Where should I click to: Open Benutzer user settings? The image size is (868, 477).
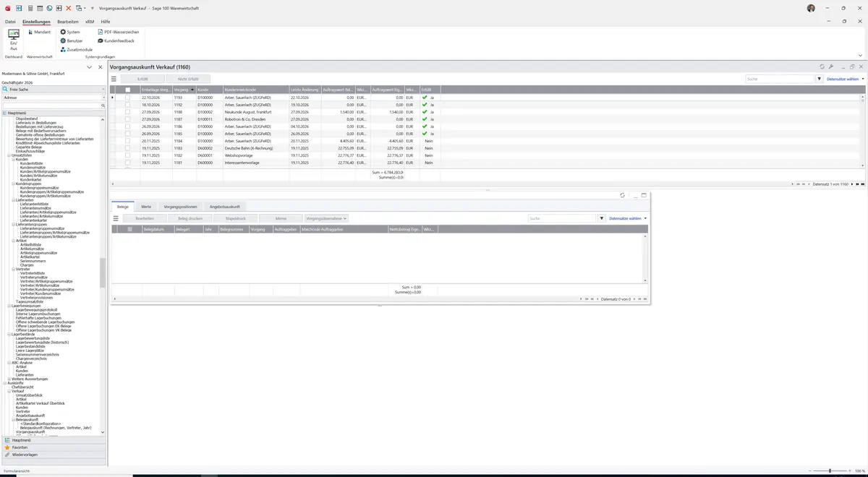click(72, 40)
